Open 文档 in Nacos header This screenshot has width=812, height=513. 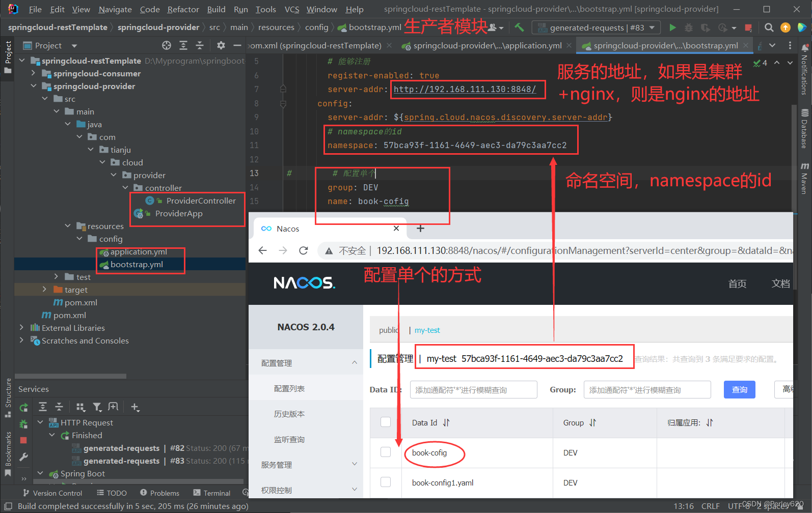(780, 283)
